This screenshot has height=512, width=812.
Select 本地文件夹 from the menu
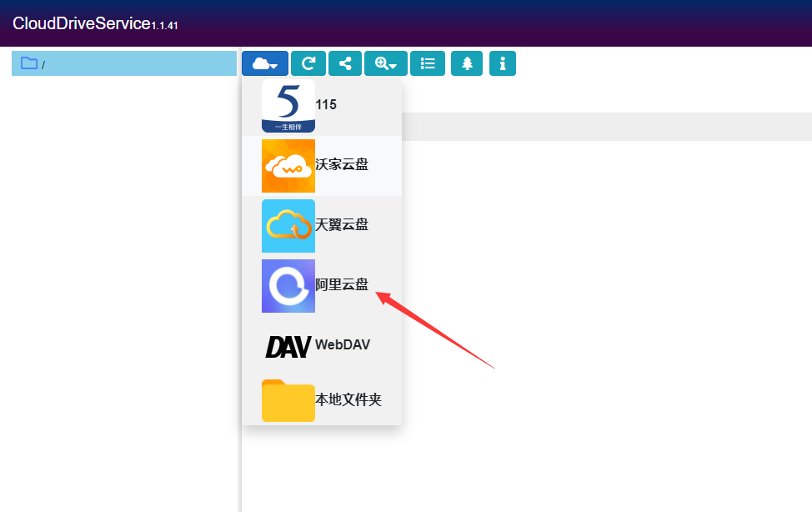[322, 400]
